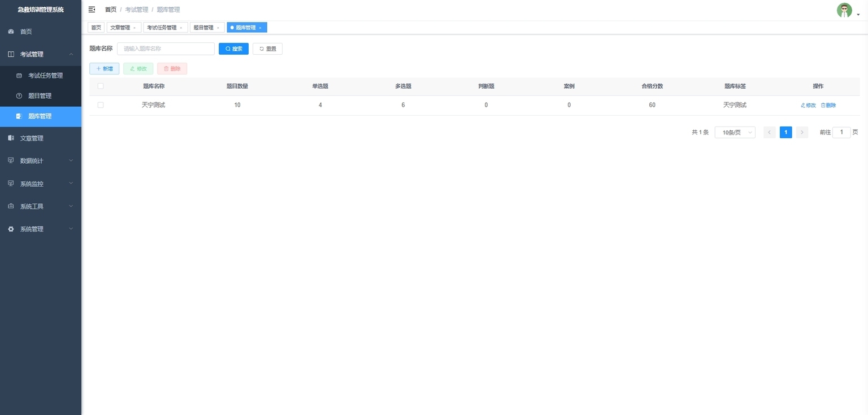Click the 题目数量 column header
Screen dimensions: 868x415
click(237, 86)
